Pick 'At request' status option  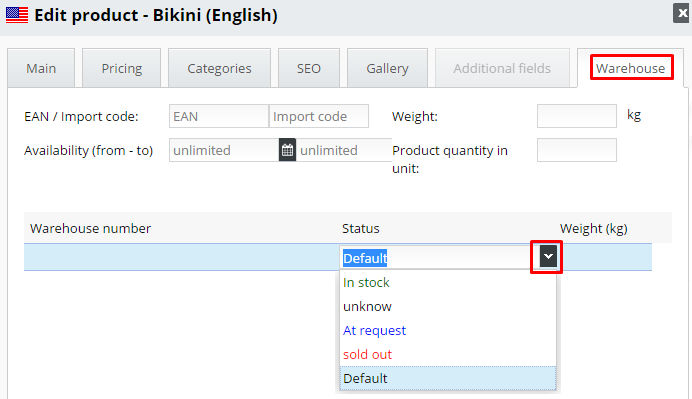448,330
